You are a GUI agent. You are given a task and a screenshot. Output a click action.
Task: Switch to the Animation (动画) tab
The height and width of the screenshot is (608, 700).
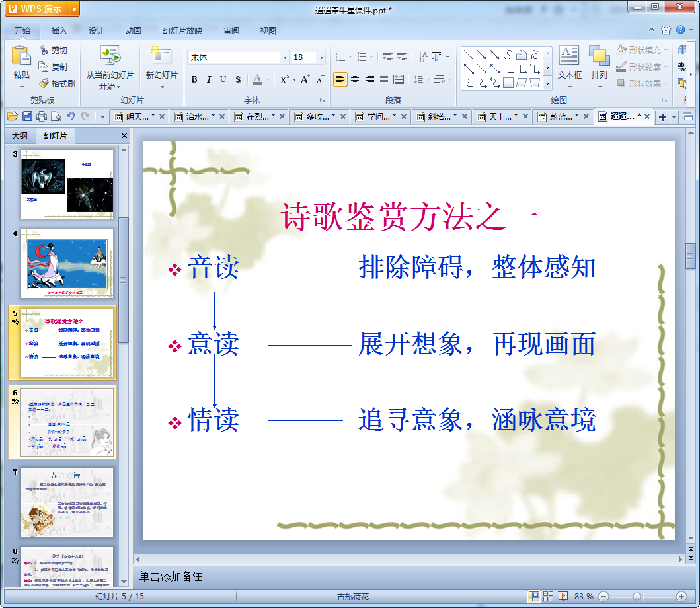pyautogui.click(x=133, y=31)
